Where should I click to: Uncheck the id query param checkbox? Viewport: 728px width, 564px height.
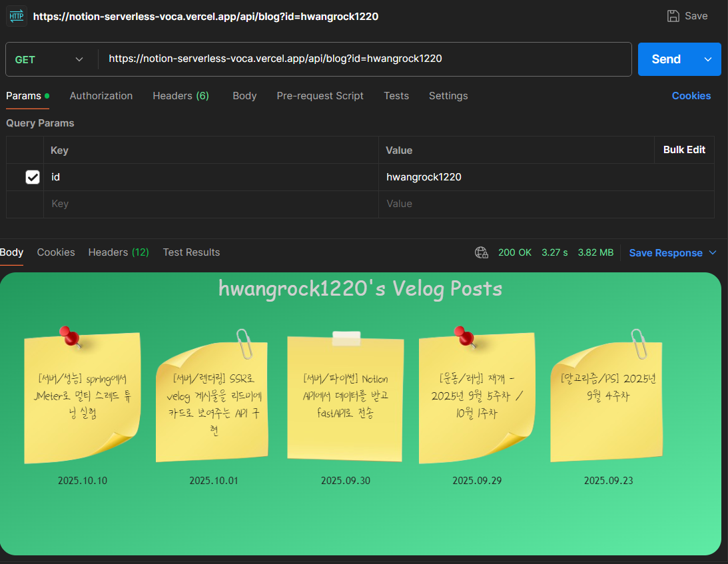33,177
